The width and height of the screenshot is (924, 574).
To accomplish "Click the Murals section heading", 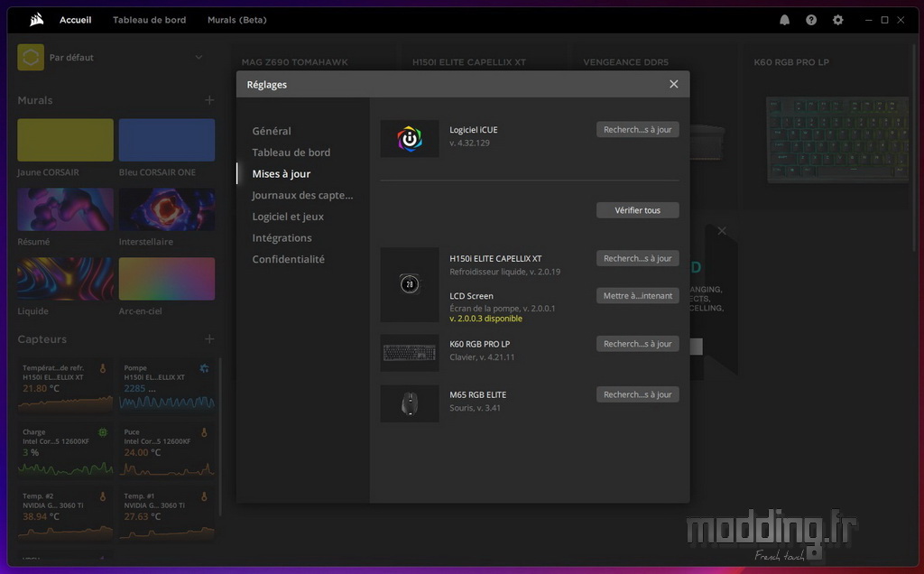I will coord(35,100).
